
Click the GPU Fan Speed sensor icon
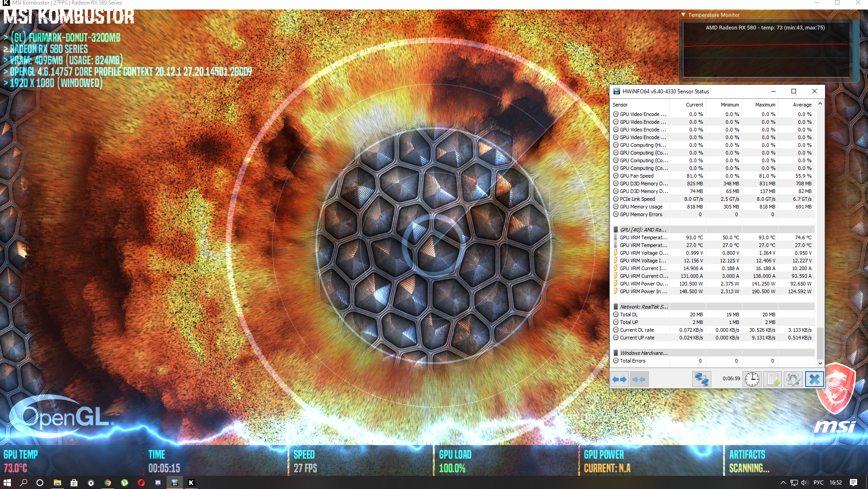tap(616, 176)
